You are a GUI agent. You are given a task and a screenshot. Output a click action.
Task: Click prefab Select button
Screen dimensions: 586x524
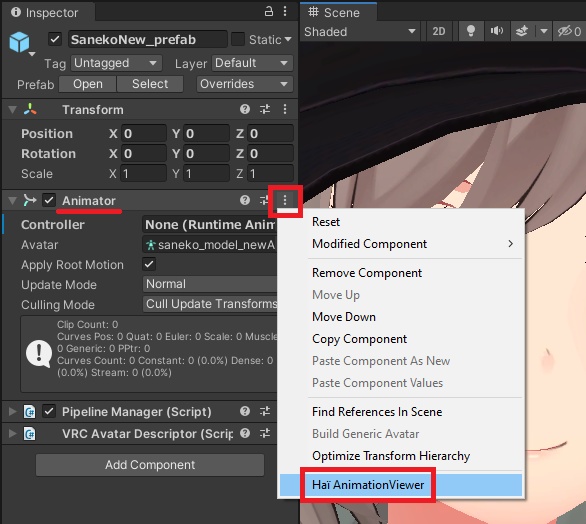point(150,84)
